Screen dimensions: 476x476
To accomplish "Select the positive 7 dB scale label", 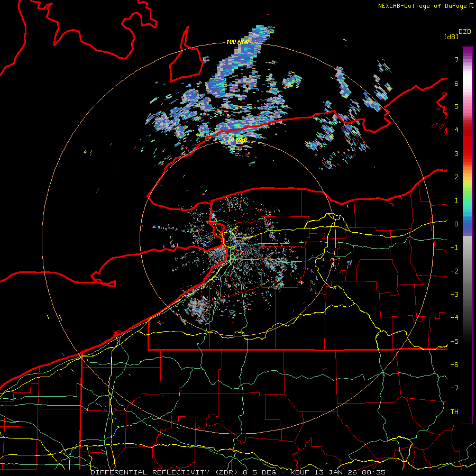I will coord(456,59).
